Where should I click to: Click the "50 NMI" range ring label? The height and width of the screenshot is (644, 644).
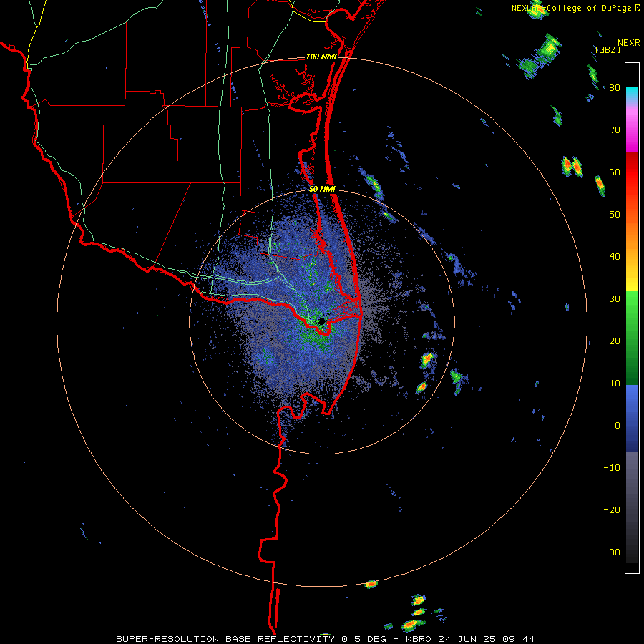[322, 190]
